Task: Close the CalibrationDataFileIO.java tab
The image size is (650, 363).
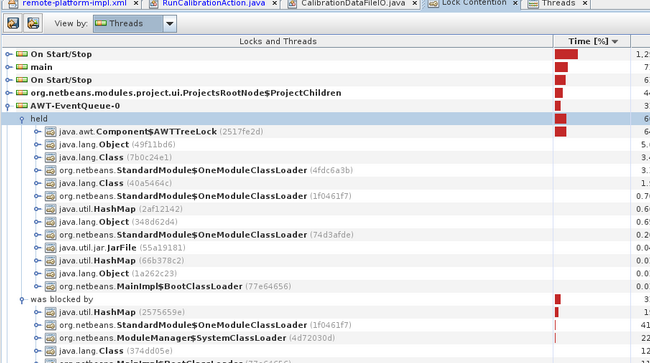Action: click(x=415, y=3)
